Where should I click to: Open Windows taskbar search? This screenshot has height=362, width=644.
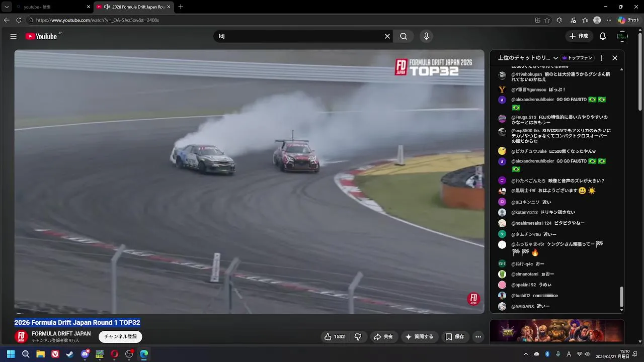[26, 354]
